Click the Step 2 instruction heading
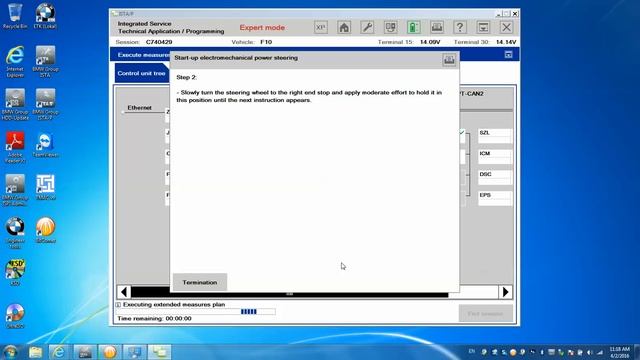 [x=187, y=77]
